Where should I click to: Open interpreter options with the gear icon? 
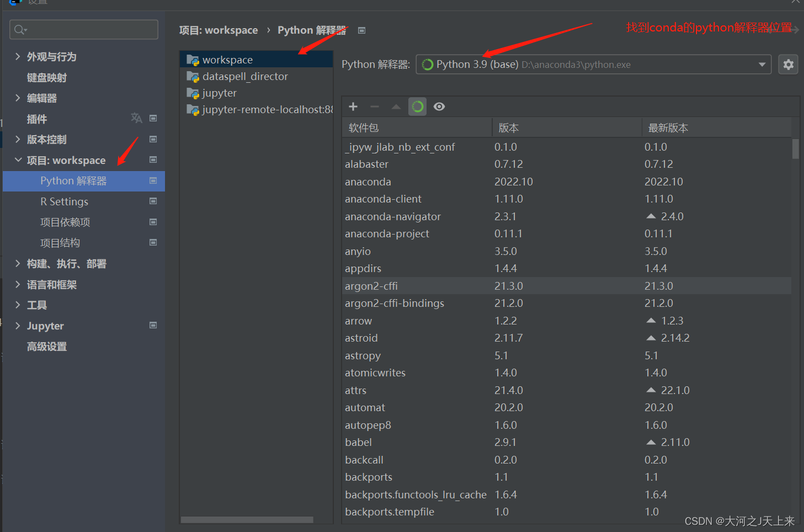coord(788,64)
